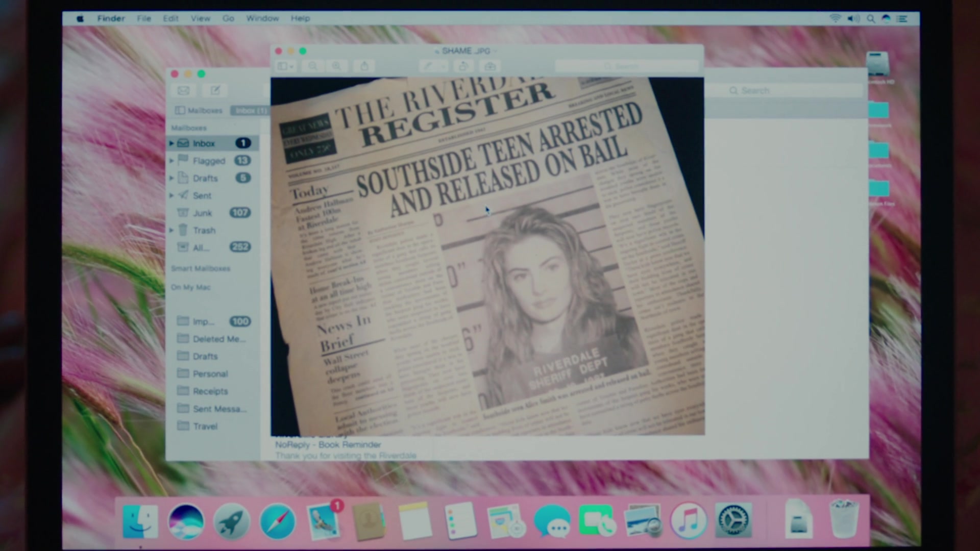Click the volume icon in menu bar
Image resolution: width=980 pixels, height=551 pixels.
point(853,18)
